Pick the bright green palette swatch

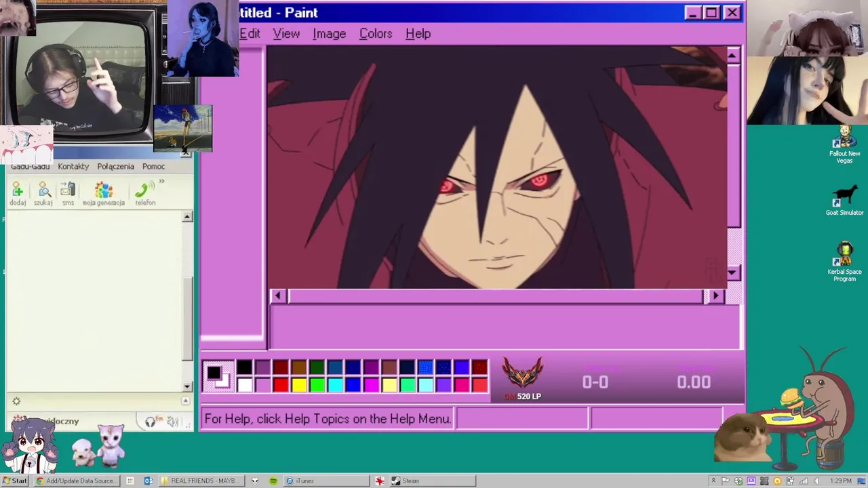(x=317, y=385)
